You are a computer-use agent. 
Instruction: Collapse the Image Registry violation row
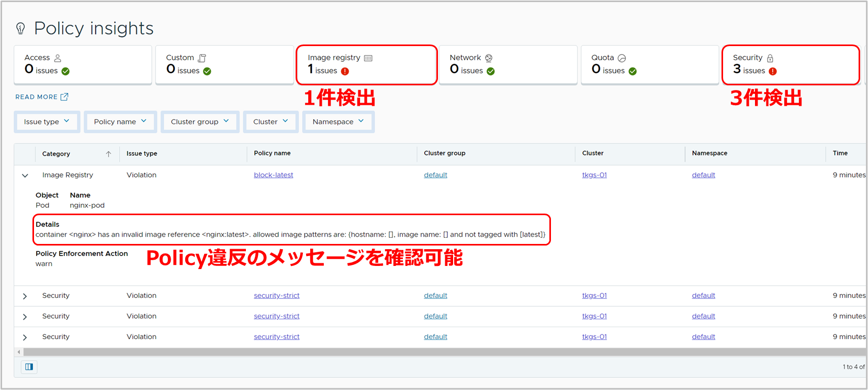click(25, 175)
